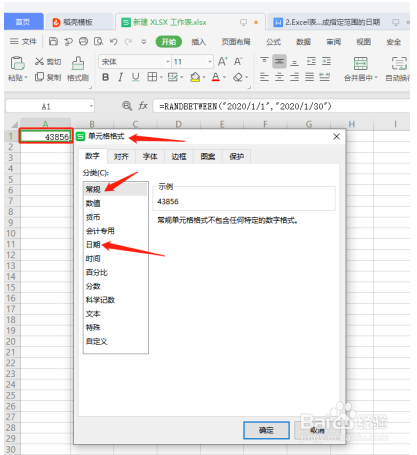Screen dimensions: 417x455
Task: Click the top align icon
Action: [264, 61]
